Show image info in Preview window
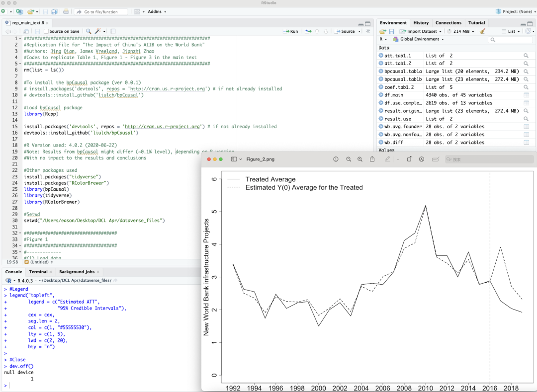This screenshot has width=537, height=392. tap(336, 159)
